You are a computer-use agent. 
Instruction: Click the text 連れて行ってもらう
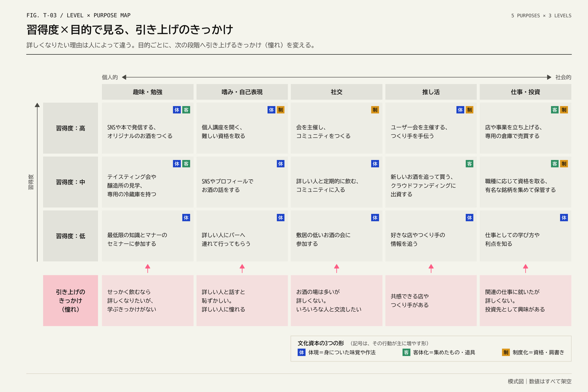(226, 244)
